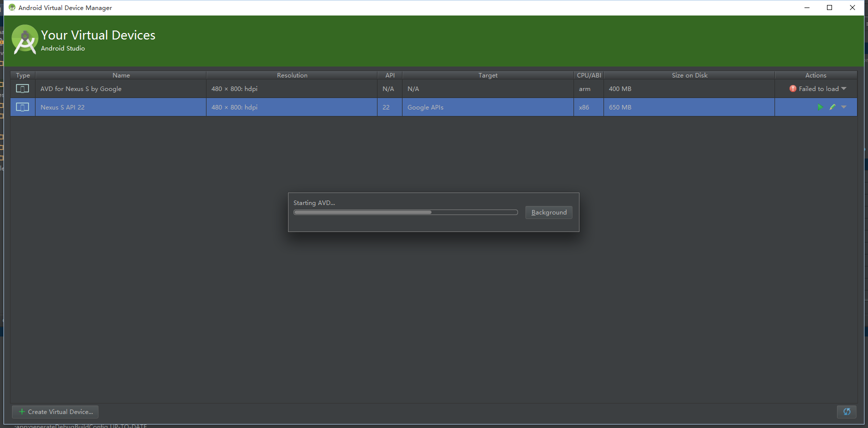Screen dimensions: 868x428
Task: Sort by the Resolution column header
Action: tap(292, 75)
